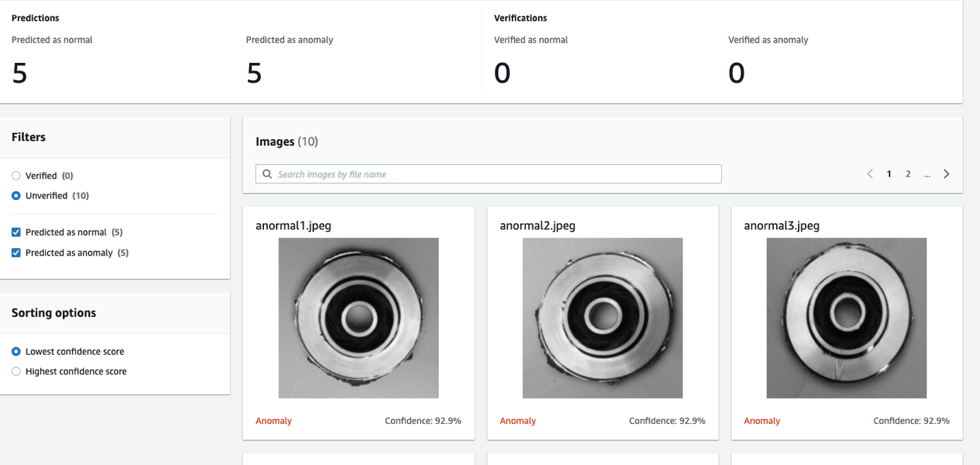Jump to page 2 of images
The height and width of the screenshot is (465, 980).
tap(908, 174)
